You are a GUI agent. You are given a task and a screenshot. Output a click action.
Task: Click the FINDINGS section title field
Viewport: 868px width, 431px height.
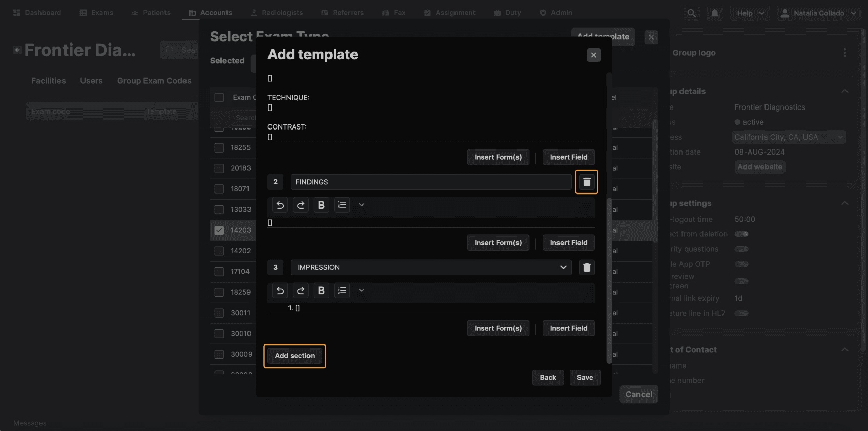[x=431, y=182]
